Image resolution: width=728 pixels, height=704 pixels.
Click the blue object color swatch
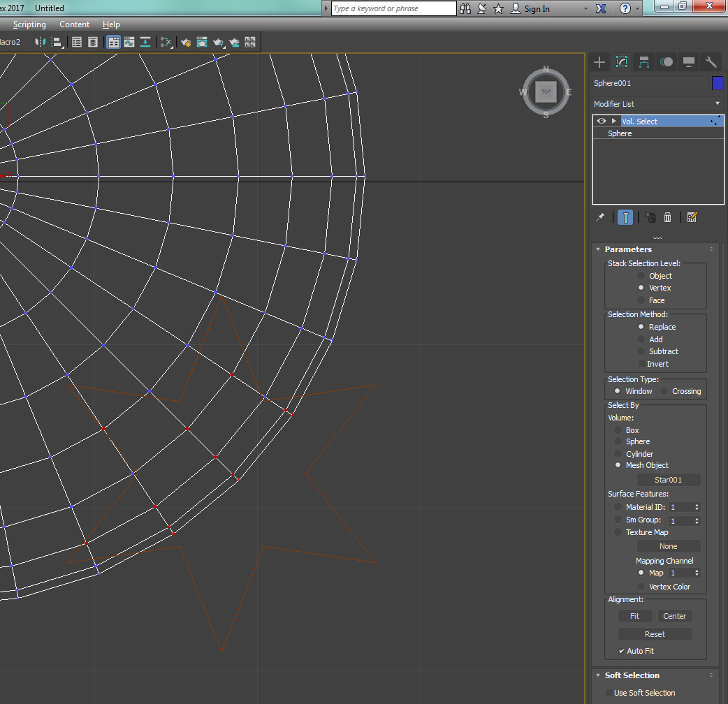(718, 83)
